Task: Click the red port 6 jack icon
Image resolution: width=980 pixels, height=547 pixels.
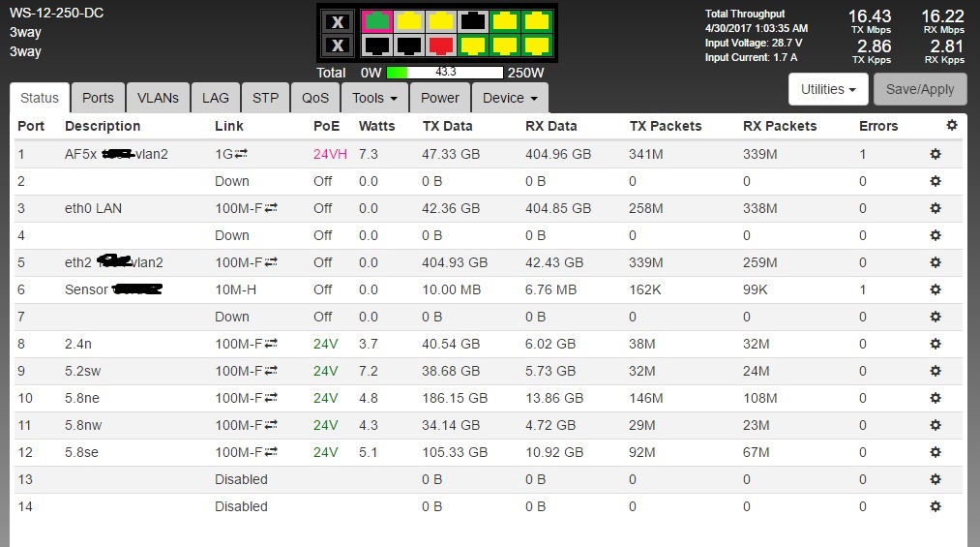Action: coord(441,46)
